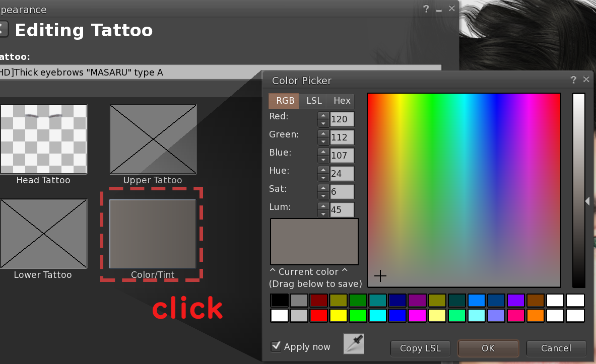Select the dark green palette swatch
Viewport: 596px width, 364px height.
358,300
